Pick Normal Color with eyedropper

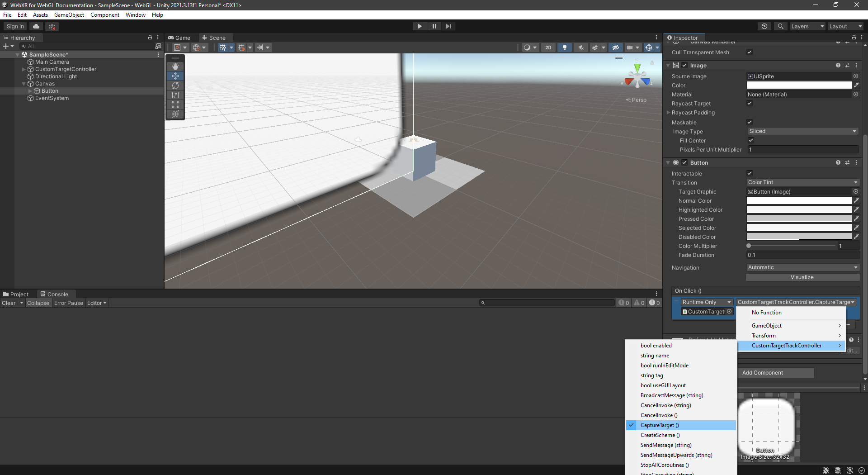(856, 200)
